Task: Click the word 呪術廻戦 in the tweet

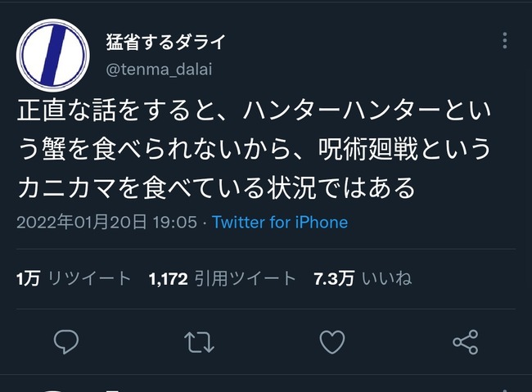Action: pos(367,149)
